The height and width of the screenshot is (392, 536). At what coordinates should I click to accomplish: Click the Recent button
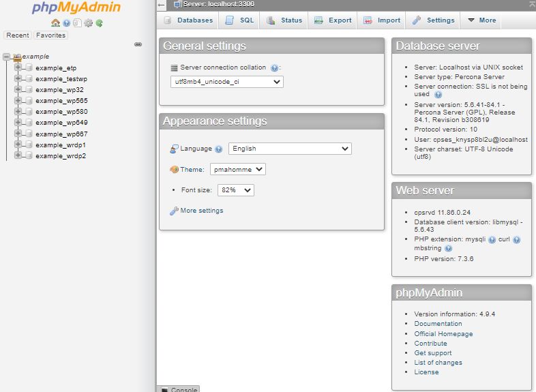[x=18, y=35]
